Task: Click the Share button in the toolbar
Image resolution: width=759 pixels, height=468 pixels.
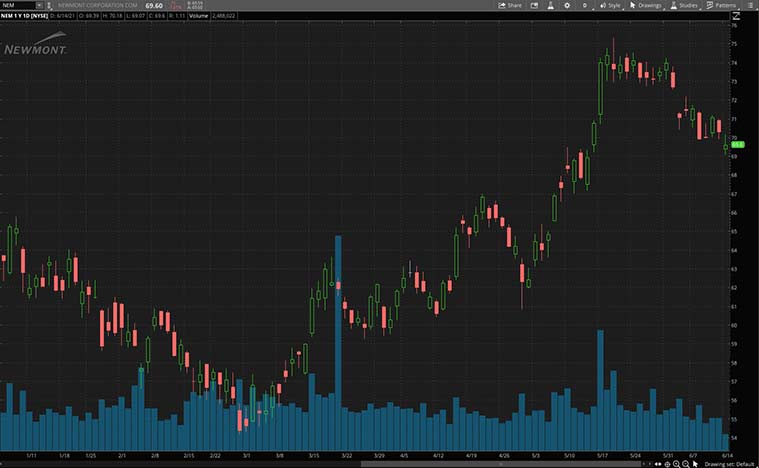Action: point(510,5)
